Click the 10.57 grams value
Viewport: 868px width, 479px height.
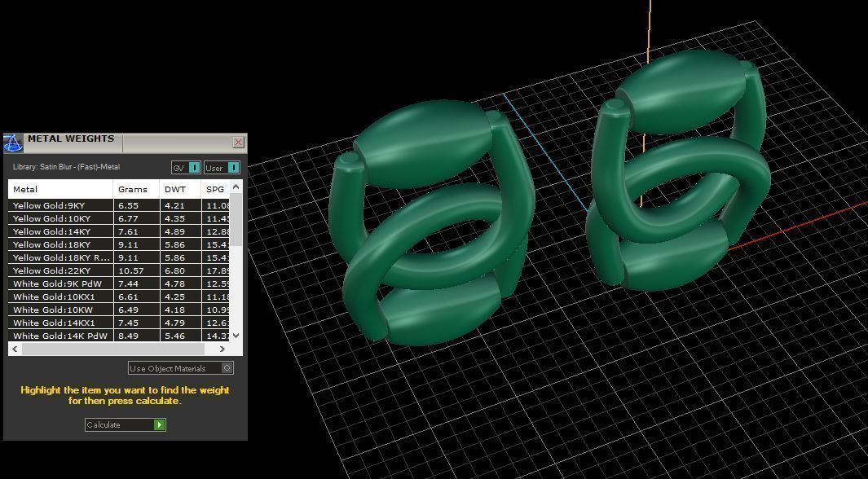(130, 270)
